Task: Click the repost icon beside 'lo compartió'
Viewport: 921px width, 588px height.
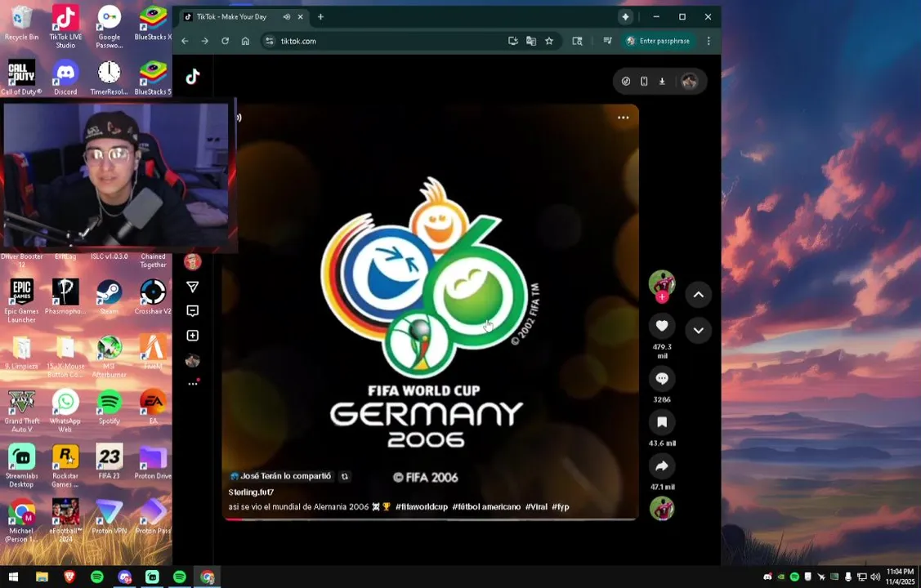Action: coord(345,476)
